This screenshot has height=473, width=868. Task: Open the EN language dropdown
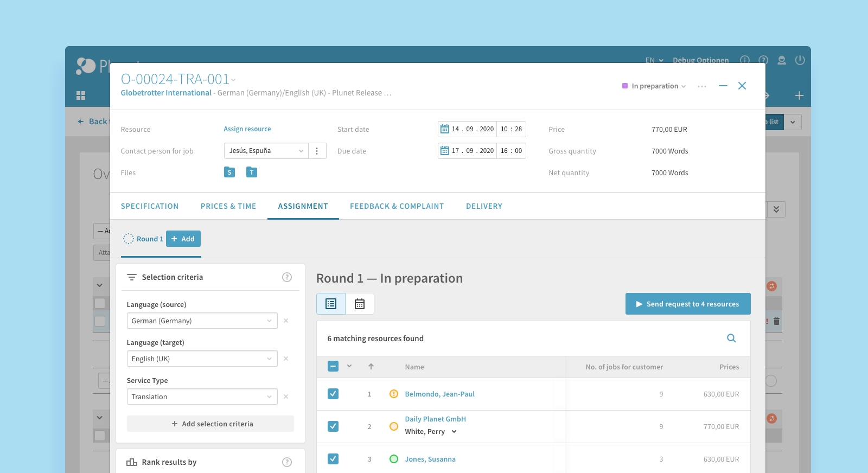click(654, 60)
